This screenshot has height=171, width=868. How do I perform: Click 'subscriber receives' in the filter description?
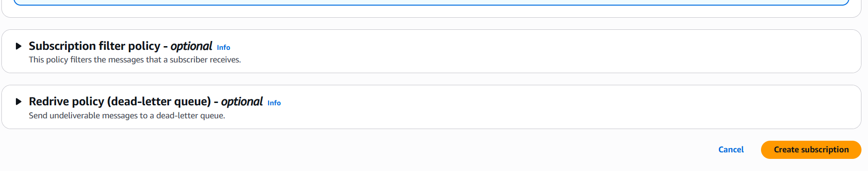(x=205, y=60)
